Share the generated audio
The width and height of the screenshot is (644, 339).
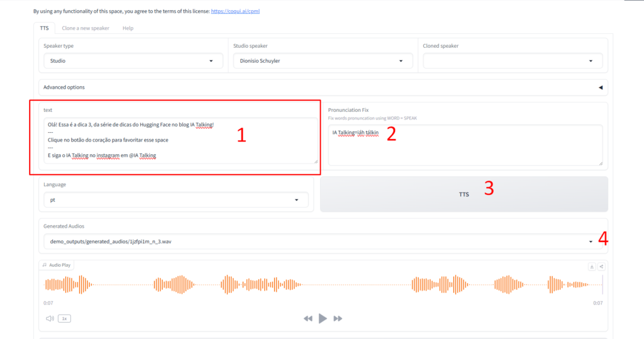pyautogui.click(x=601, y=267)
